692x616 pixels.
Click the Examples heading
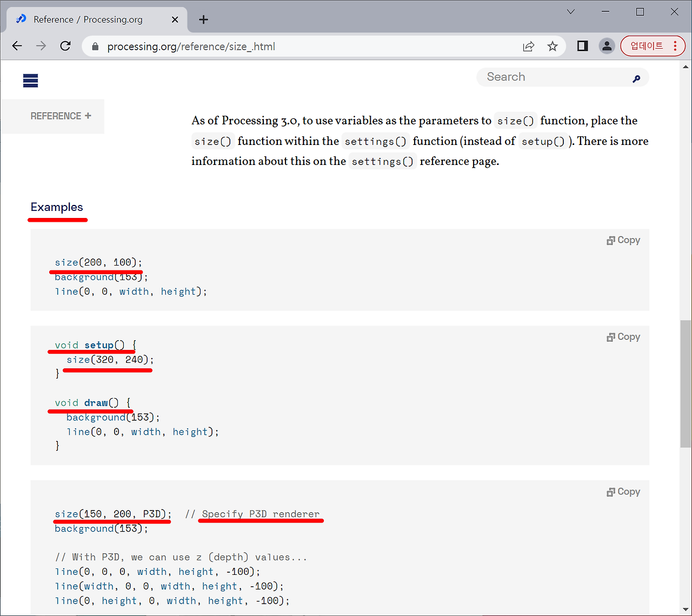point(57,207)
